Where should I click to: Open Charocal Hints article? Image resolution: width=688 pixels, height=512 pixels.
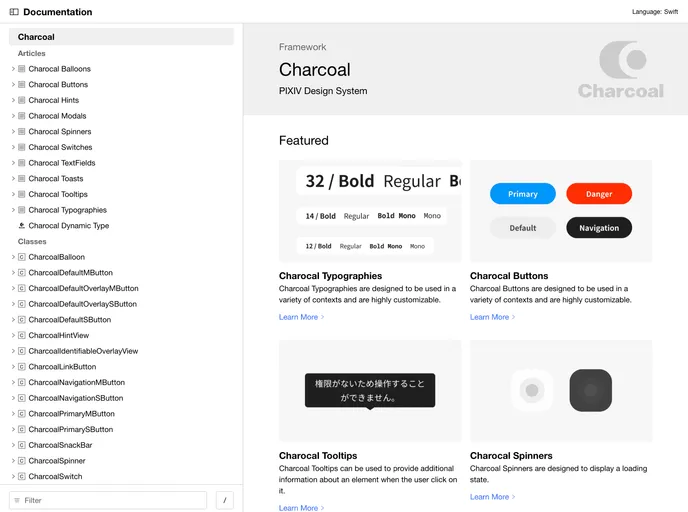pos(54,100)
